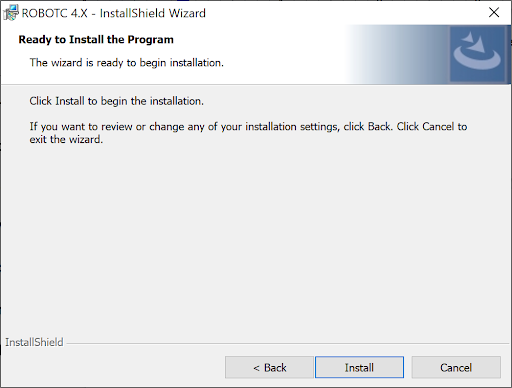Go to previous step with Back button
Viewport: 512px width, 388px height.
click(269, 367)
